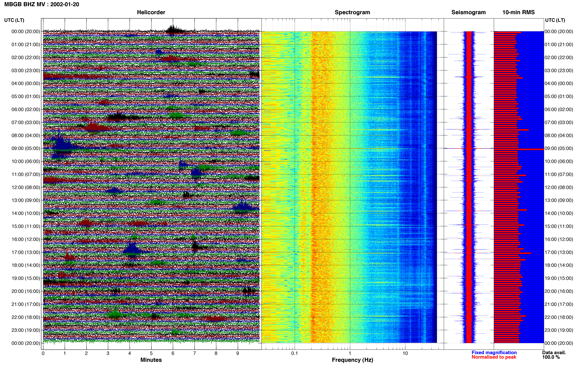
Task: Click the "Helicorder" panel heading
Action: [x=151, y=12]
